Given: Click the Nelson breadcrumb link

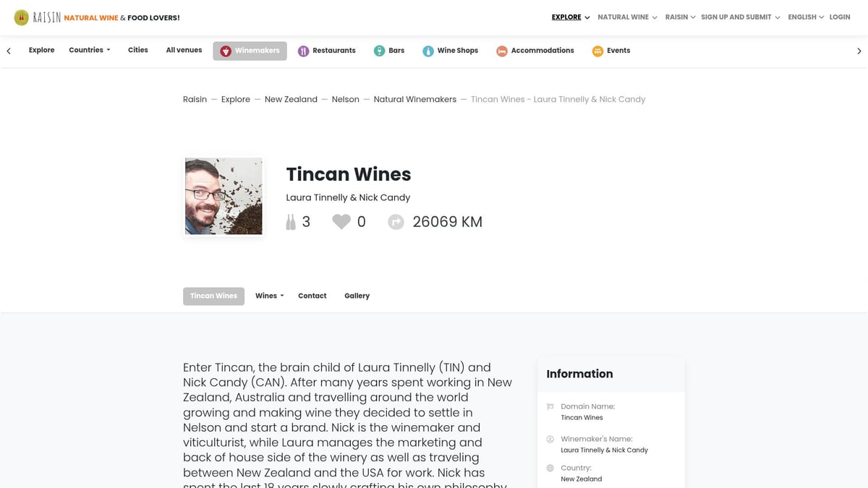Looking at the screenshot, I should coord(345,99).
